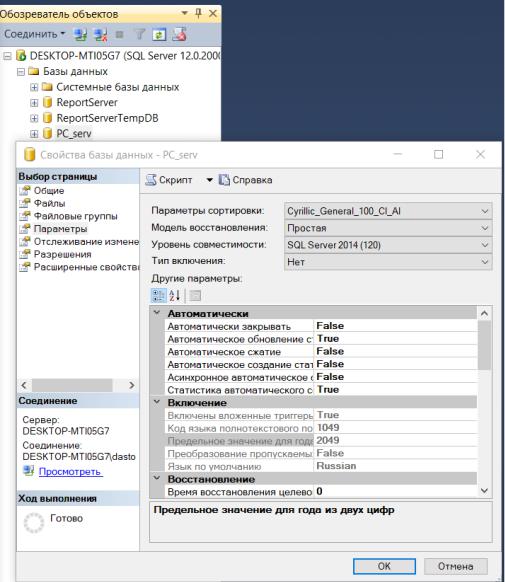This screenshot has height=582, width=505.
Task: Click the OK button
Action: [384, 566]
